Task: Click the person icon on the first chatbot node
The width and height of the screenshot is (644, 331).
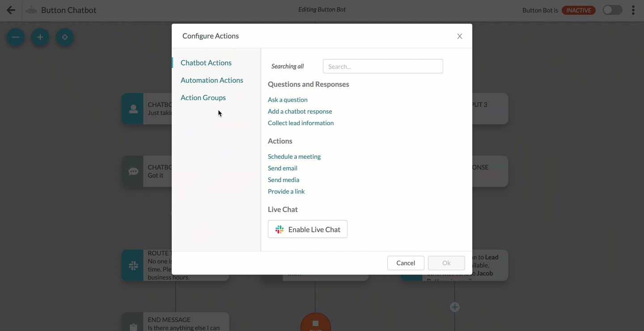Action: (133, 109)
